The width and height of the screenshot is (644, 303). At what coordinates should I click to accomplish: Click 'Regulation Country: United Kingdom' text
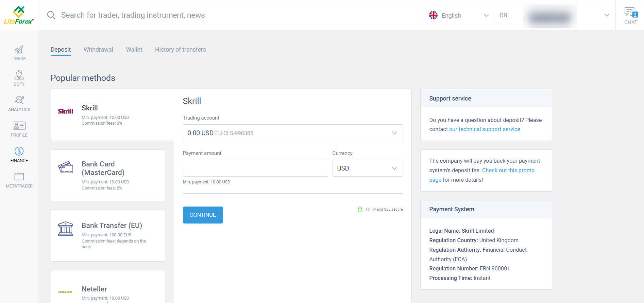[x=474, y=240]
